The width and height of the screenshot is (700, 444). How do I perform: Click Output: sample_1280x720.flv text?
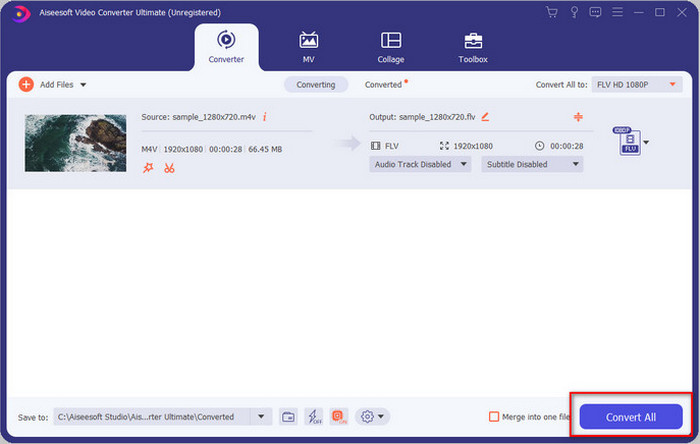pos(422,117)
